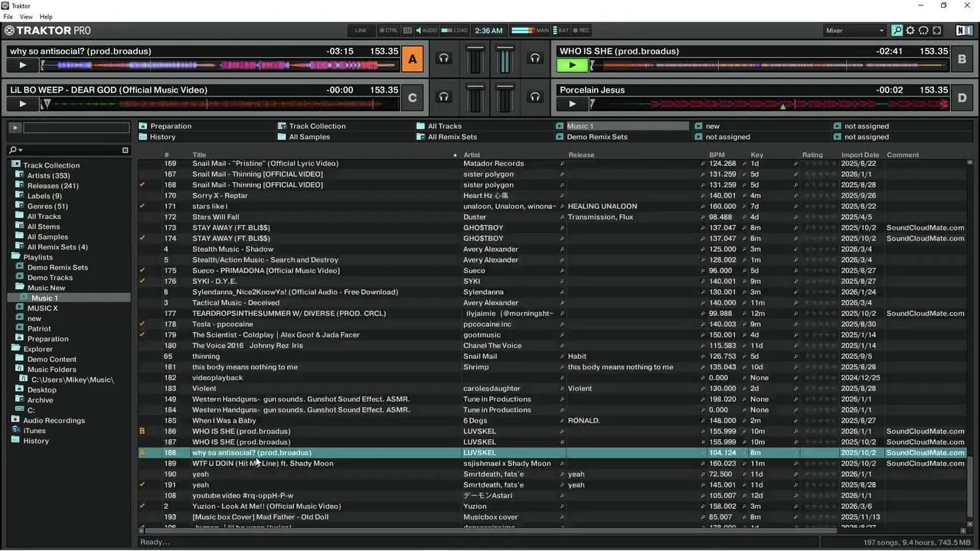Open Traktor preferences gear icon

910,31
